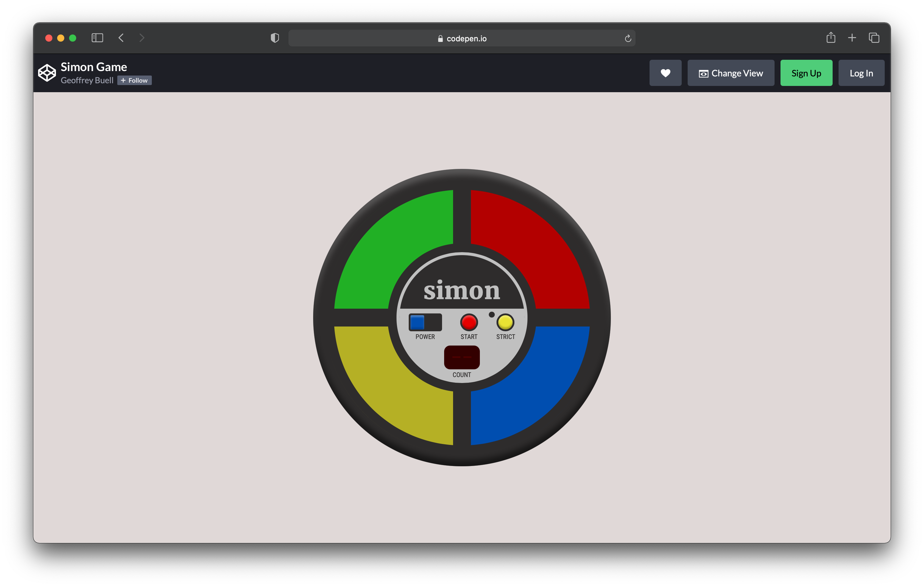
Task: Show tab overview icon
Action: pos(874,37)
